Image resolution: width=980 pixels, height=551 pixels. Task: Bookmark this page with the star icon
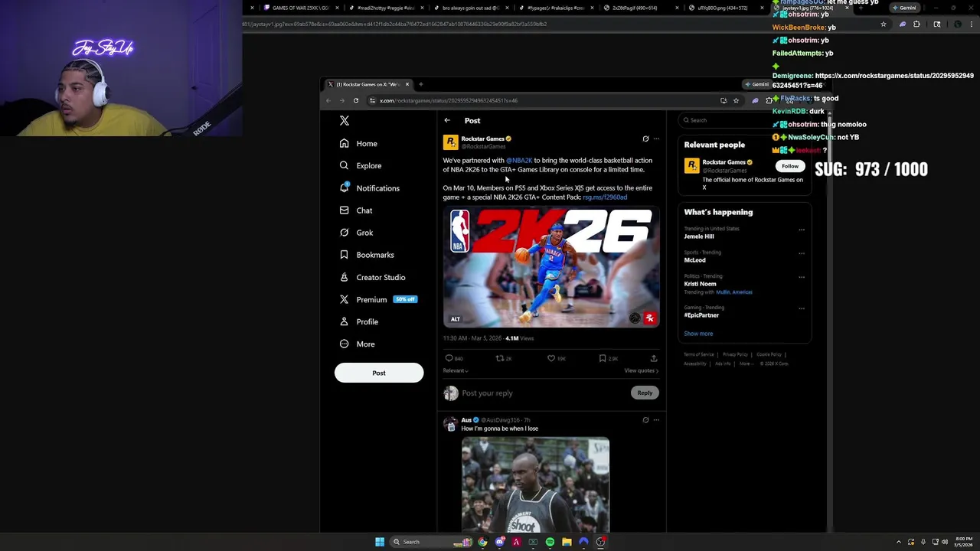736,100
